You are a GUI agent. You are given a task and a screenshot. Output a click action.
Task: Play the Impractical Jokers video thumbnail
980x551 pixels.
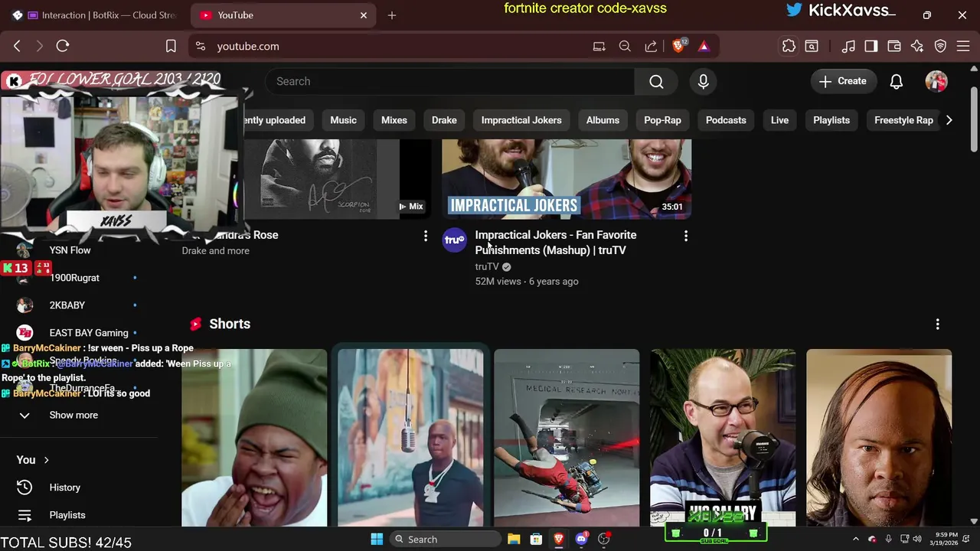pos(567,180)
